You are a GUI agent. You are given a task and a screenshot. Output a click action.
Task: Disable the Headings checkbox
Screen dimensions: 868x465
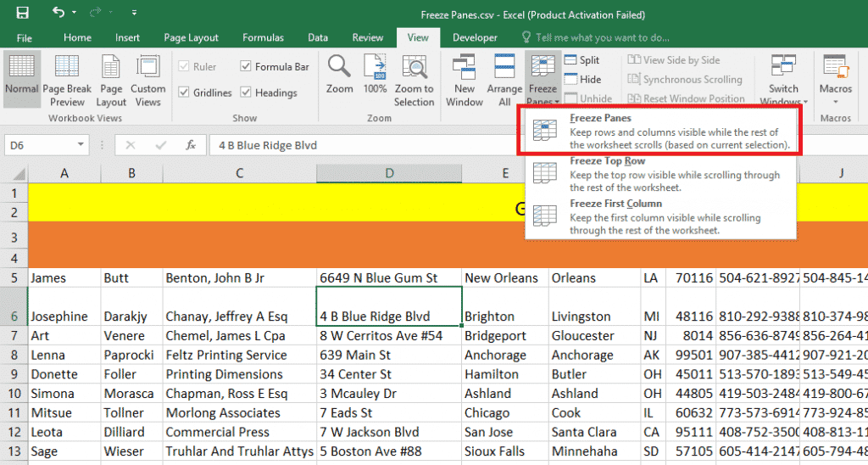pos(246,92)
